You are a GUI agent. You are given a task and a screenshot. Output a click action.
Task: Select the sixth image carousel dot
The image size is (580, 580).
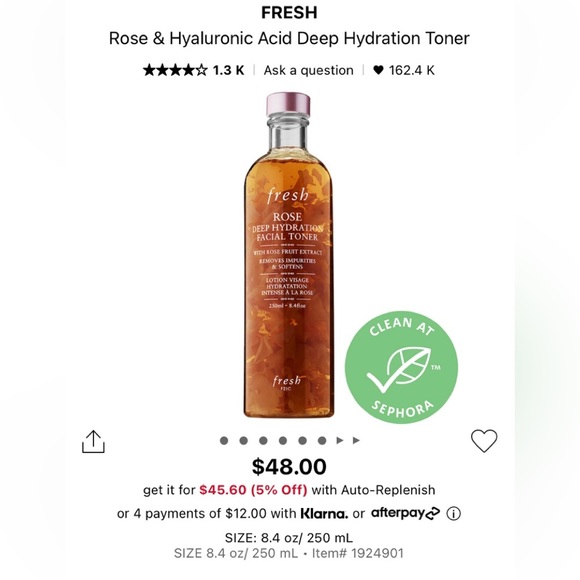[322, 440]
